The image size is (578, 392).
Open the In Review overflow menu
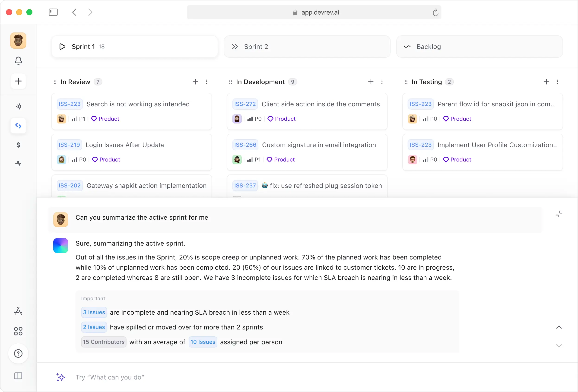207,82
